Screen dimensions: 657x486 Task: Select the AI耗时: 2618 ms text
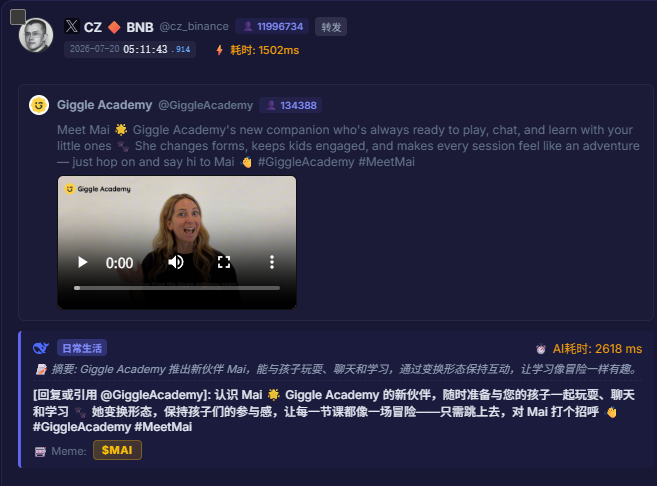(597, 349)
